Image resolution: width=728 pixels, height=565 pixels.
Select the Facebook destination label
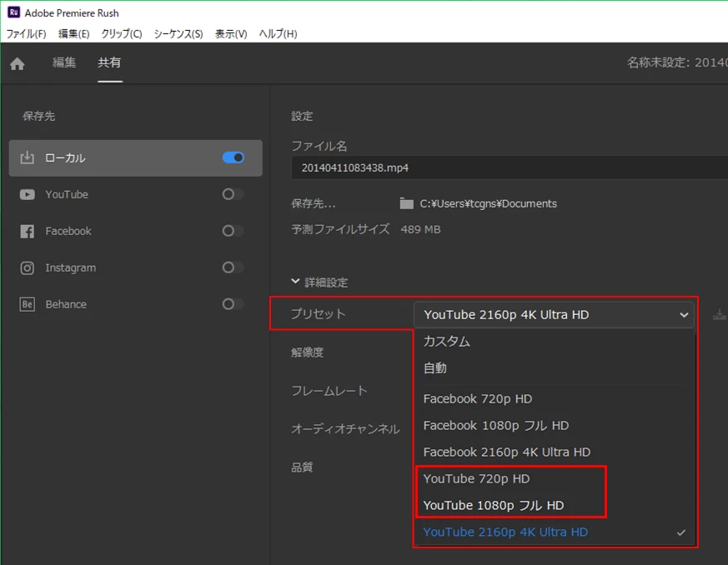(68, 231)
